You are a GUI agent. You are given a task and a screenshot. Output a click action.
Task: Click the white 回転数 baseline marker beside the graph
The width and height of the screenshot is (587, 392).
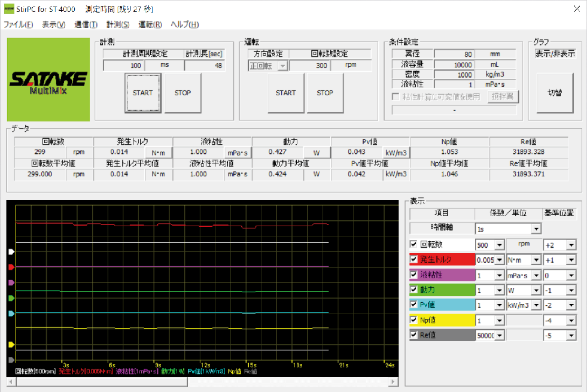coord(11,251)
